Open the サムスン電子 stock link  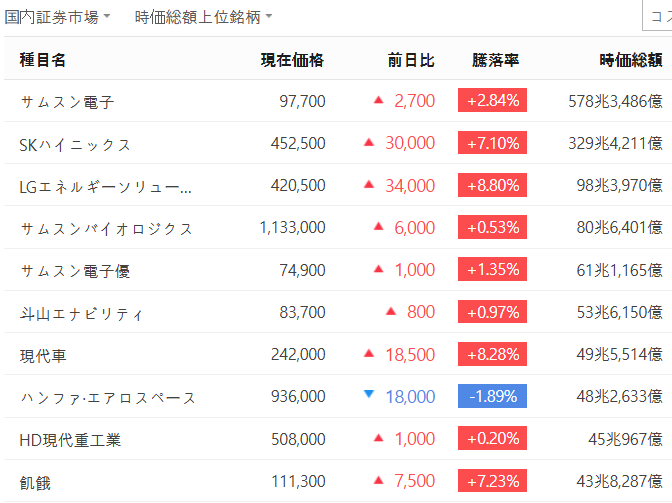tap(68, 102)
